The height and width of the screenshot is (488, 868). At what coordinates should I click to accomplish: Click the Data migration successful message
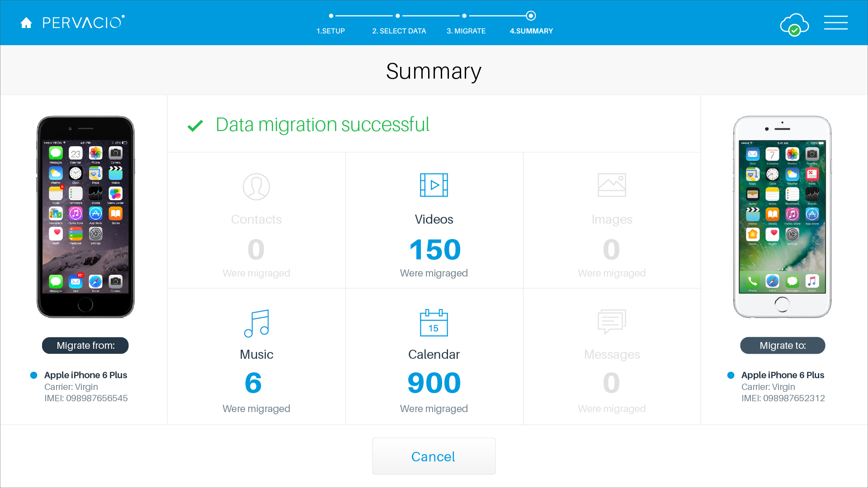click(322, 125)
